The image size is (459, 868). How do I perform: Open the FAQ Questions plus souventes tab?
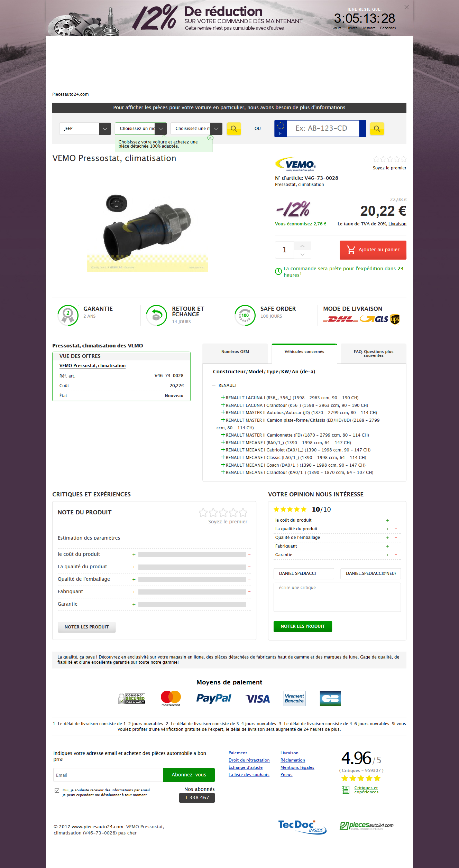tap(374, 353)
